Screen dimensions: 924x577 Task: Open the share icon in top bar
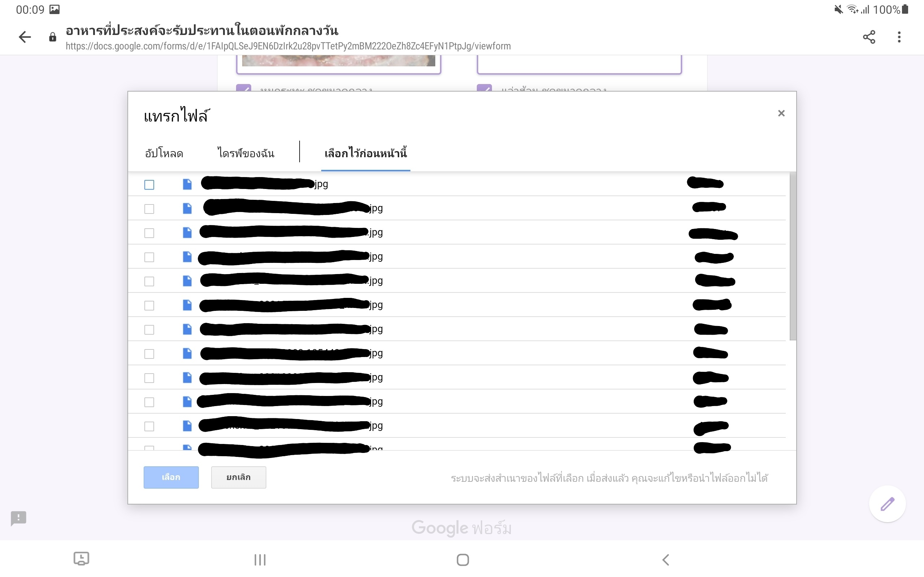tap(869, 37)
